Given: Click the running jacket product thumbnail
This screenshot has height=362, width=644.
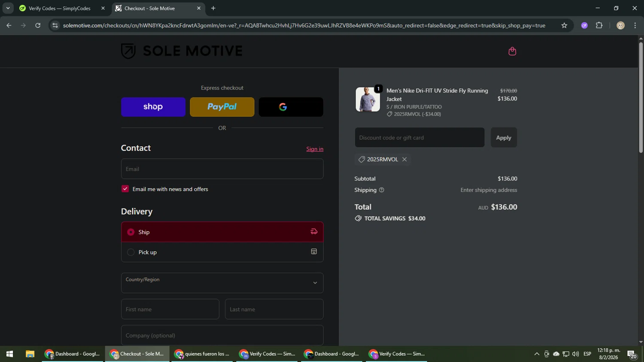Looking at the screenshot, I should 368,99.
